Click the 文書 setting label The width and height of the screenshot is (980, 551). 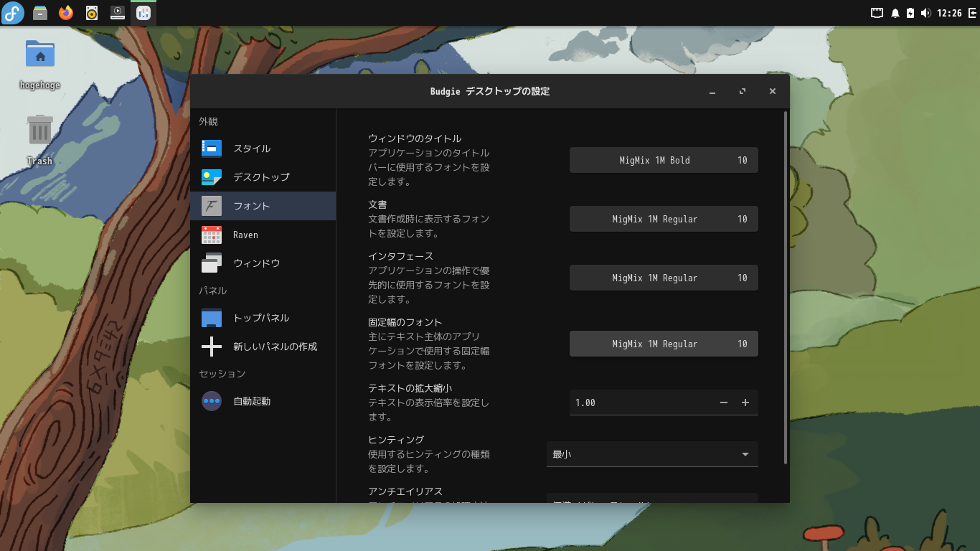377,204
